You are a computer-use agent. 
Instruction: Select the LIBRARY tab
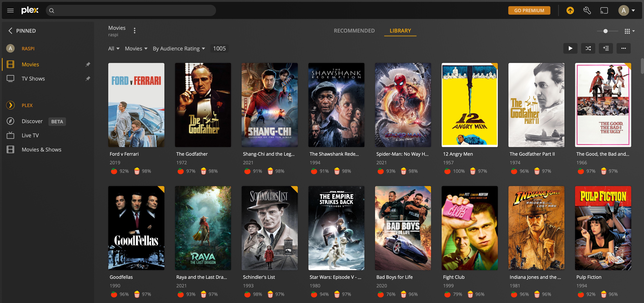(400, 31)
